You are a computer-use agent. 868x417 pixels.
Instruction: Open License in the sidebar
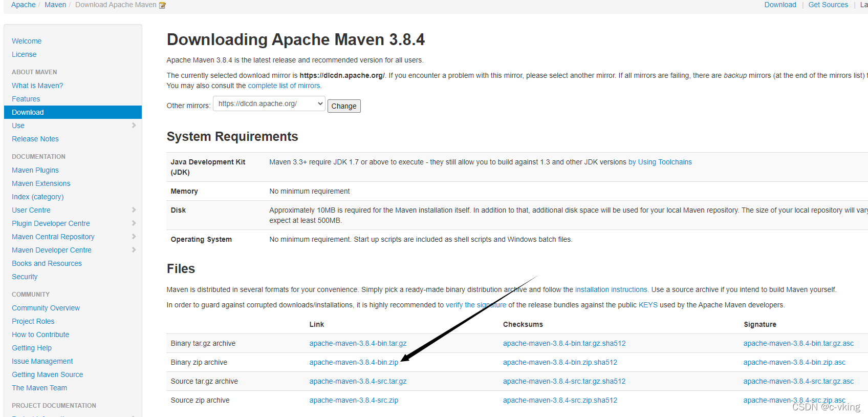pyautogui.click(x=24, y=54)
